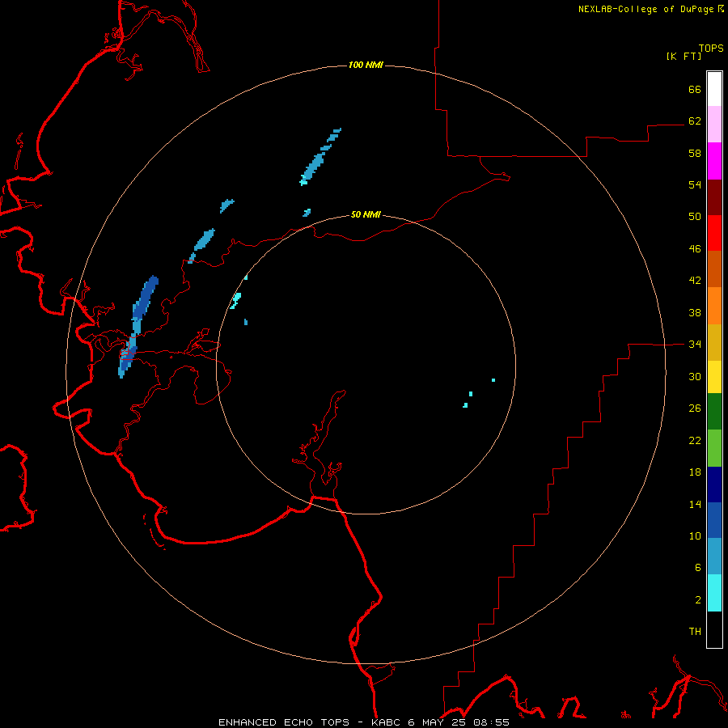728x728 pixels.
Task: Click the legend value 22
Action: [x=695, y=440]
